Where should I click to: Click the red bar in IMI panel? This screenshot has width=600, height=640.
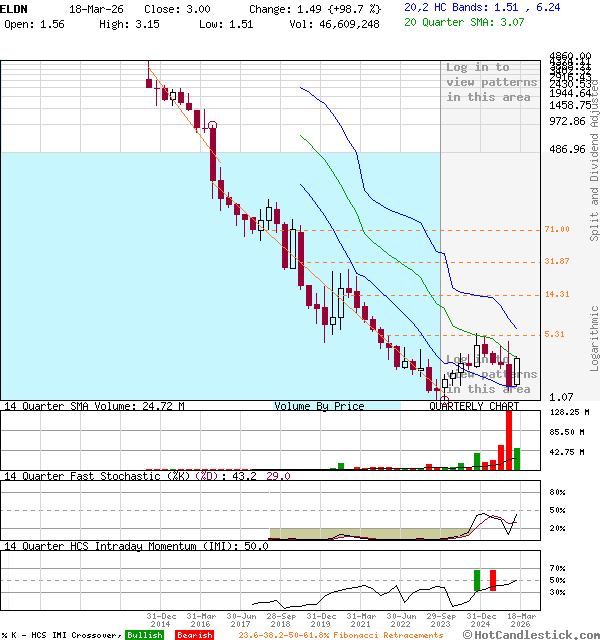coord(492,580)
